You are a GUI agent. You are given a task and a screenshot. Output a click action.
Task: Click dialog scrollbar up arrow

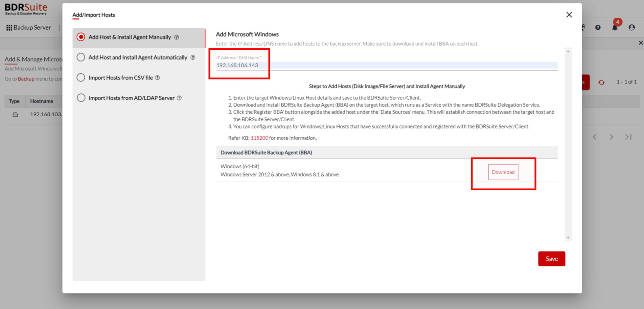click(568, 51)
